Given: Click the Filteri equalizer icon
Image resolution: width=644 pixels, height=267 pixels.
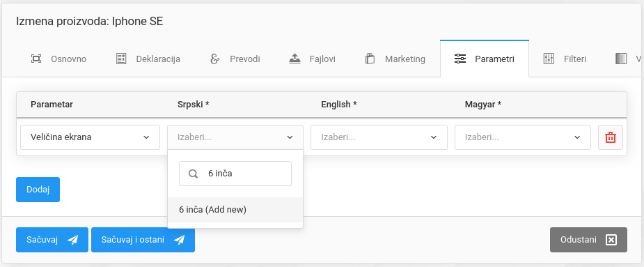Looking at the screenshot, I should pyautogui.click(x=549, y=59).
